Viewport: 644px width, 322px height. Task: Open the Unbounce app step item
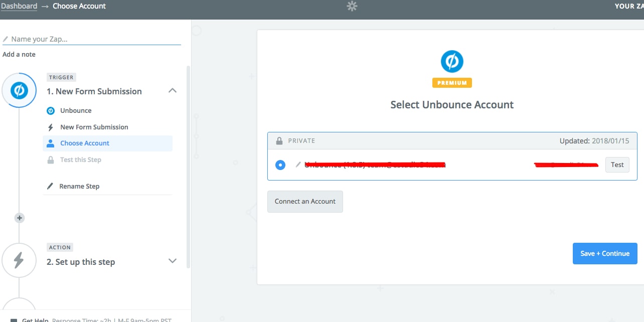point(76,110)
